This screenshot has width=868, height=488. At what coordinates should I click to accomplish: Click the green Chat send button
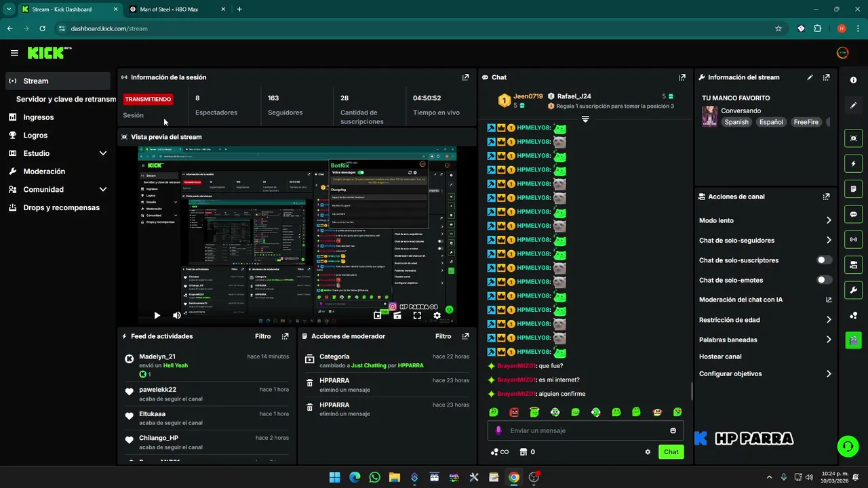click(x=671, y=452)
